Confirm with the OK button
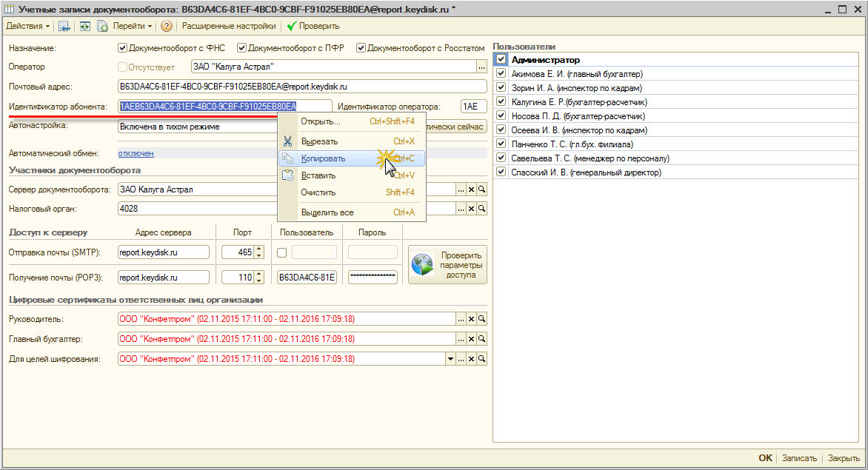This screenshot has width=868, height=470. coord(765,458)
